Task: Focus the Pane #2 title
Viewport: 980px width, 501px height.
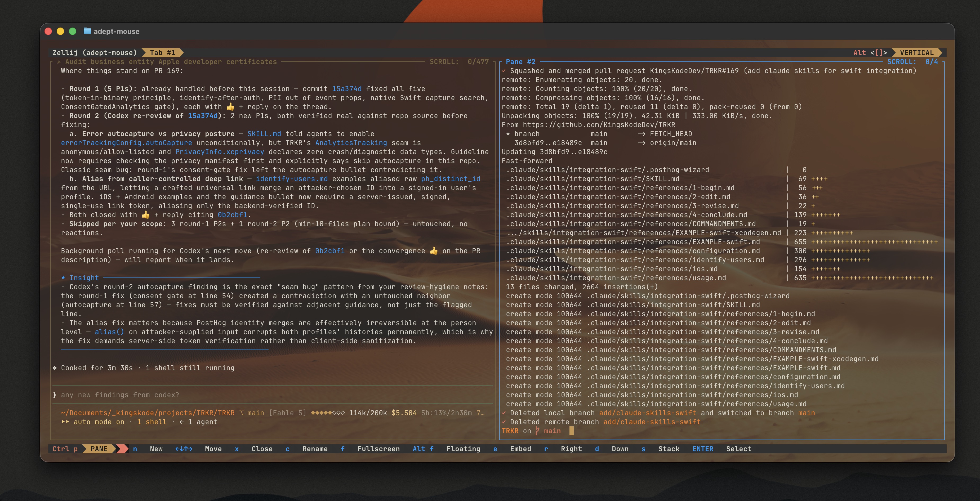Action: tap(520, 62)
